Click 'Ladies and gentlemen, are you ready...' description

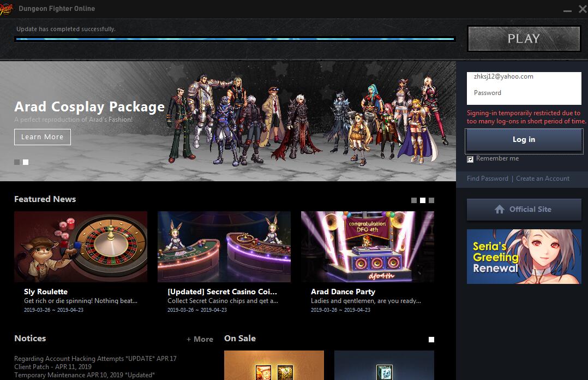pyautogui.click(x=366, y=301)
